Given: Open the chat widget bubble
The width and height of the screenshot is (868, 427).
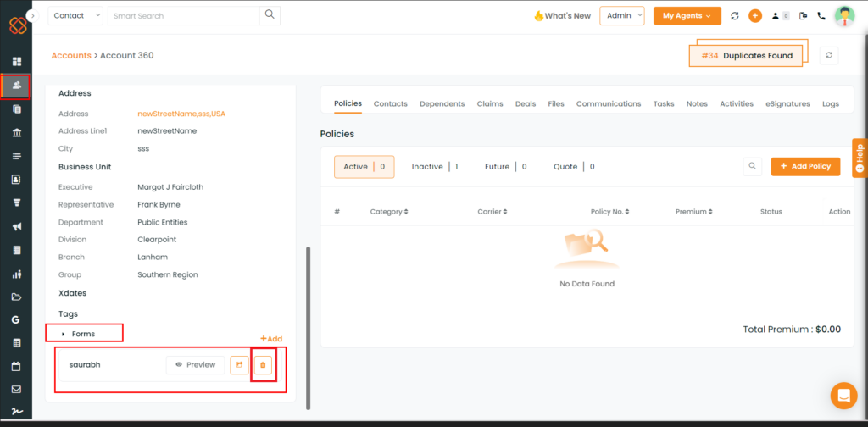Looking at the screenshot, I should pos(843,396).
